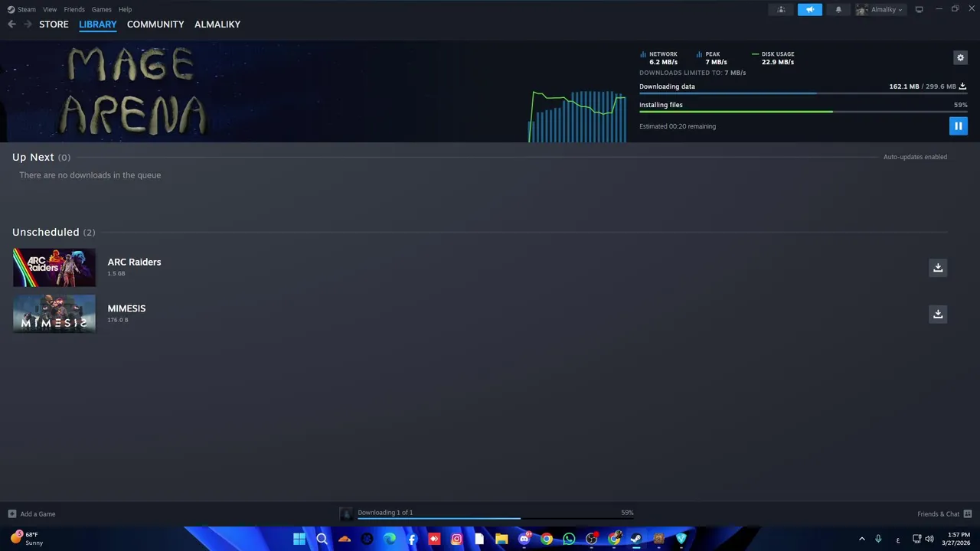Open File Explorer from taskbar
Viewport: 980px width, 551px height.
501,539
